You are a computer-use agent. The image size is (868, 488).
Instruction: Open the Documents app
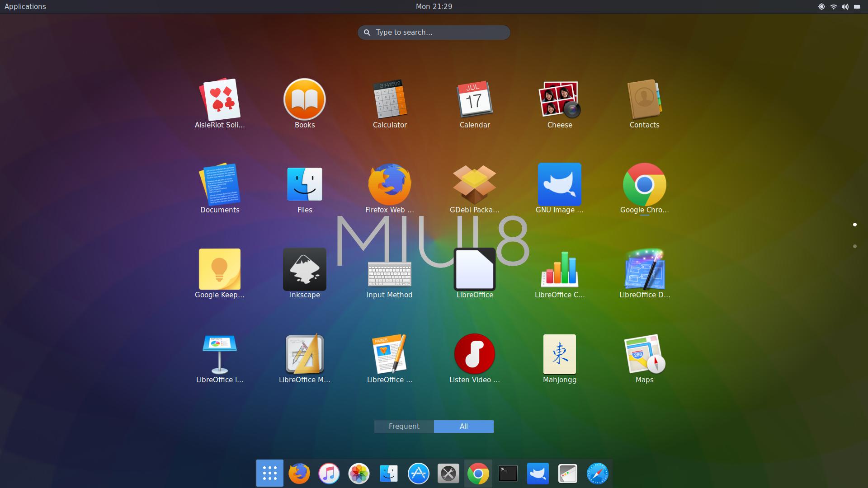coord(220,185)
